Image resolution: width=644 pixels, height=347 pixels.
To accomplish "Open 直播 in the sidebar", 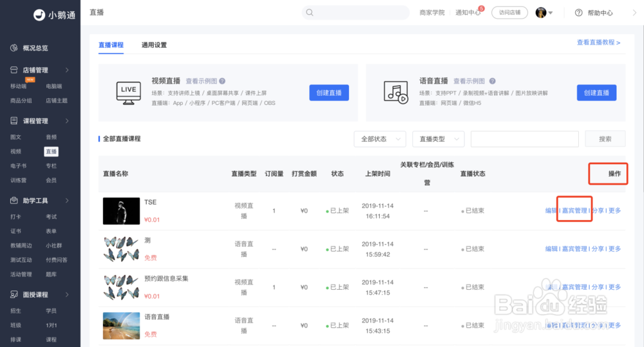I will tap(52, 151).
